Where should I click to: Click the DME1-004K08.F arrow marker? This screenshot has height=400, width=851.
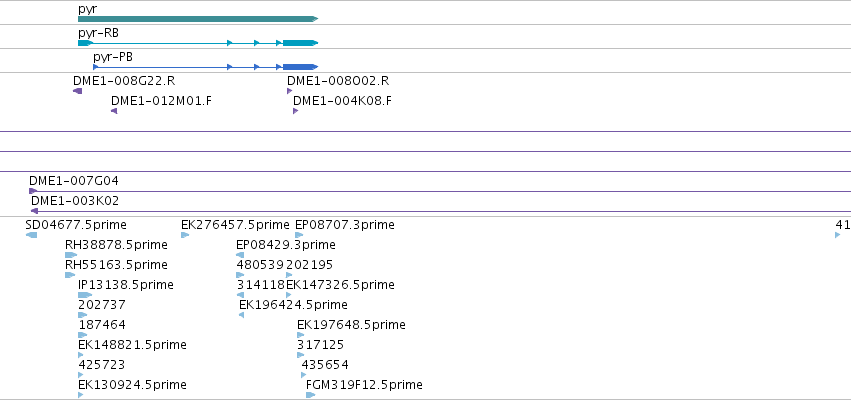pyautogui.click(x=296, y=111)
